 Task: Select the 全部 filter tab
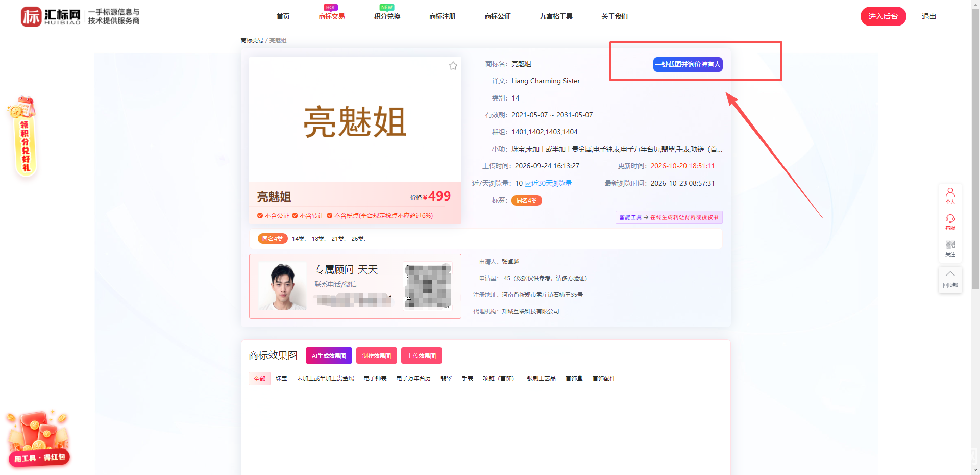tap(259, 379)
